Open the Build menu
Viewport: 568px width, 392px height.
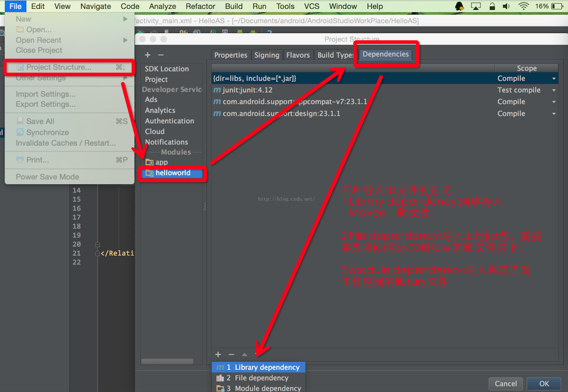(234, 6)
